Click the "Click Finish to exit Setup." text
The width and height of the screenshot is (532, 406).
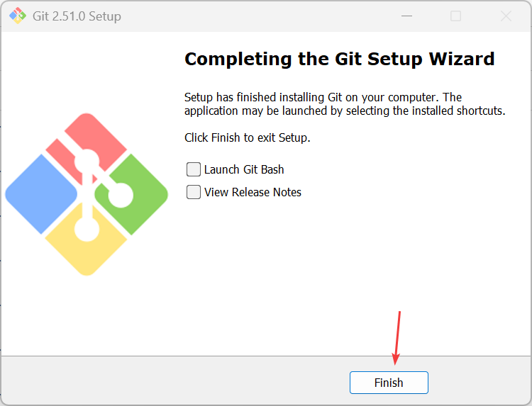pos(247,137)
